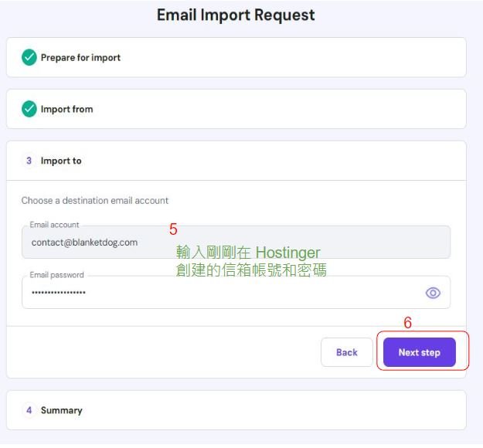
Task: Click the Email account field label
Action: tap(54, 225)
